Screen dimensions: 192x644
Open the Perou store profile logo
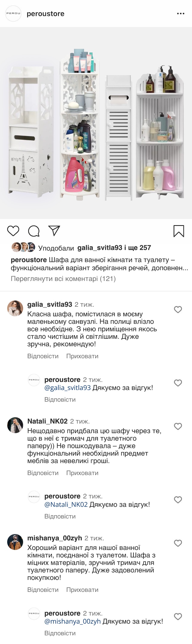[x=13, y=13]
